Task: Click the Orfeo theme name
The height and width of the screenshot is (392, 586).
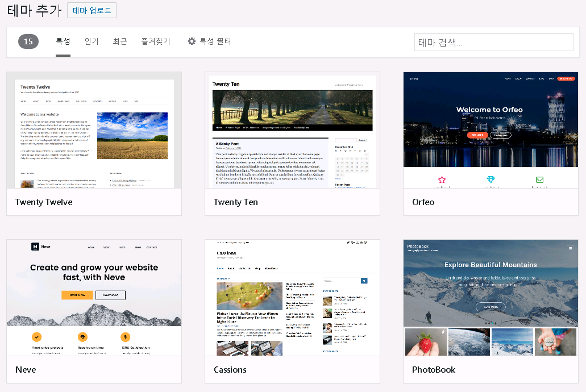Action: (x=423, y=202)
